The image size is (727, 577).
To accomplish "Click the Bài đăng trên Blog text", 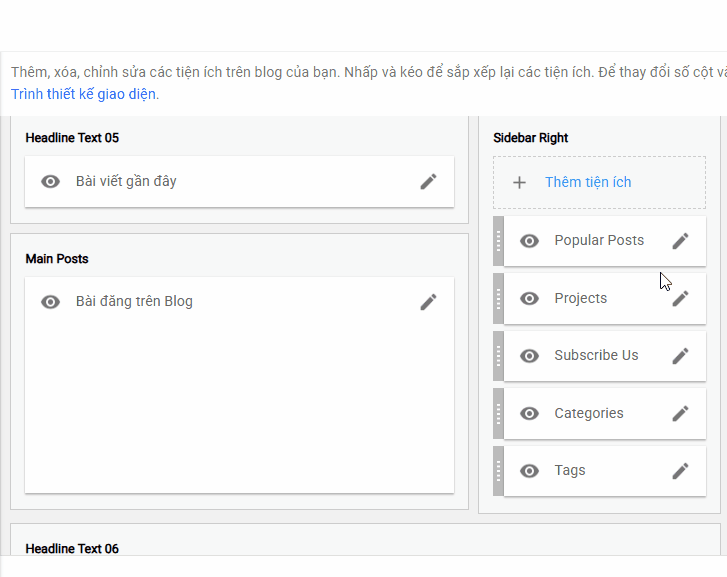I will point(134,301).
